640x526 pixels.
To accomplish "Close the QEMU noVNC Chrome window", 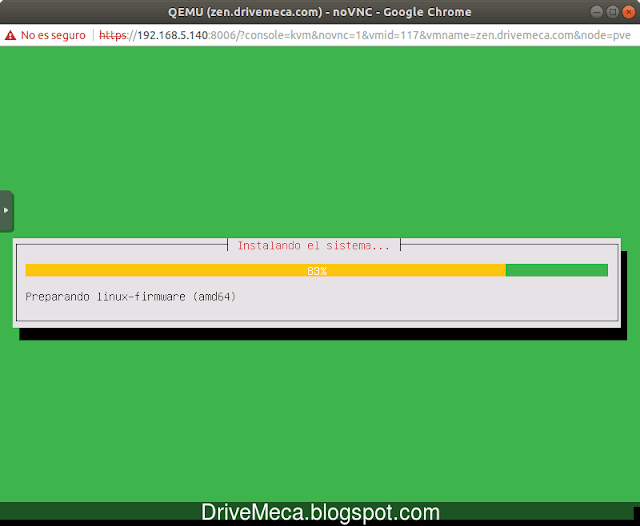I will tap(628, 12).
